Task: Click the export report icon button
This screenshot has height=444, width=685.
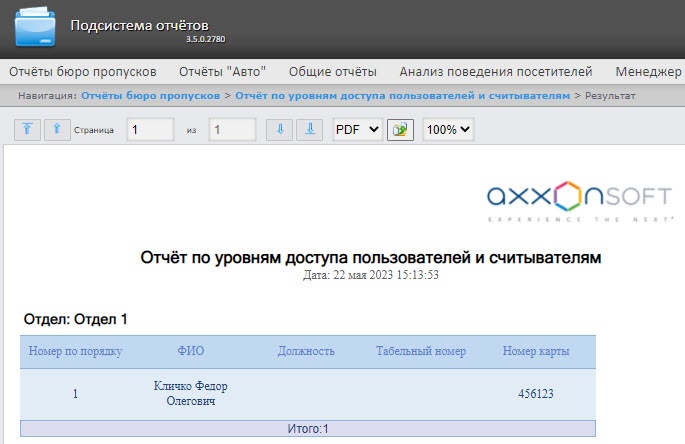Action: pos(400,130)
